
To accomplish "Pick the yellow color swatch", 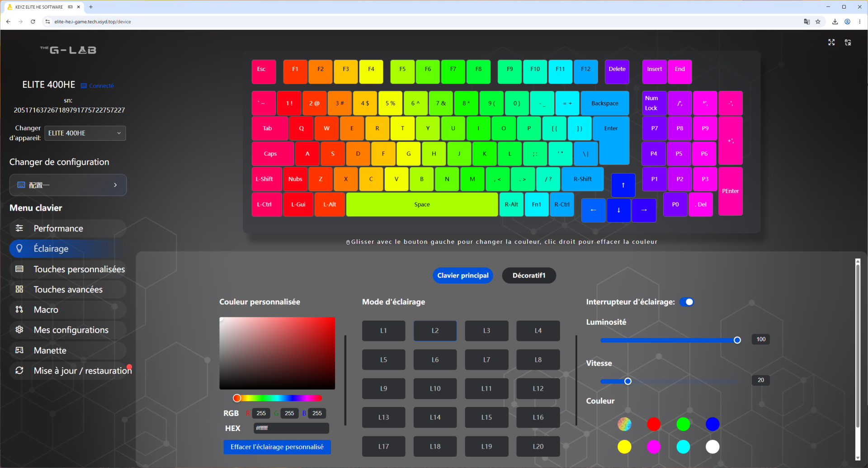I will pyautogui.click(x=624, y=447).
